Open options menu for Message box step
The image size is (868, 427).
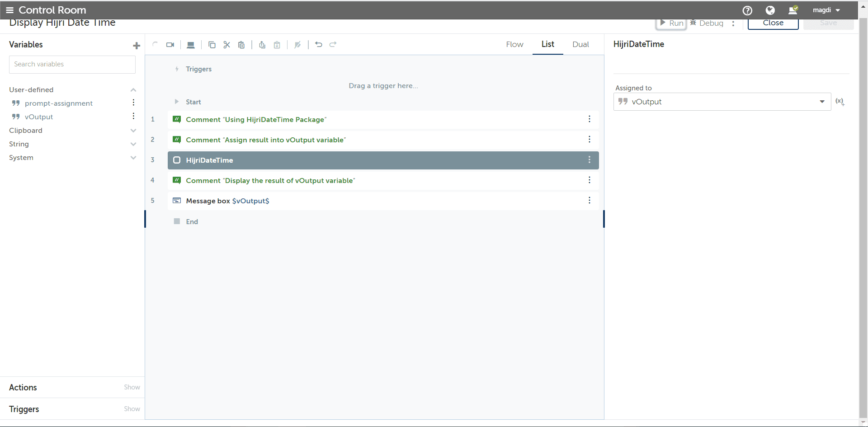click(x=589, y=200)
